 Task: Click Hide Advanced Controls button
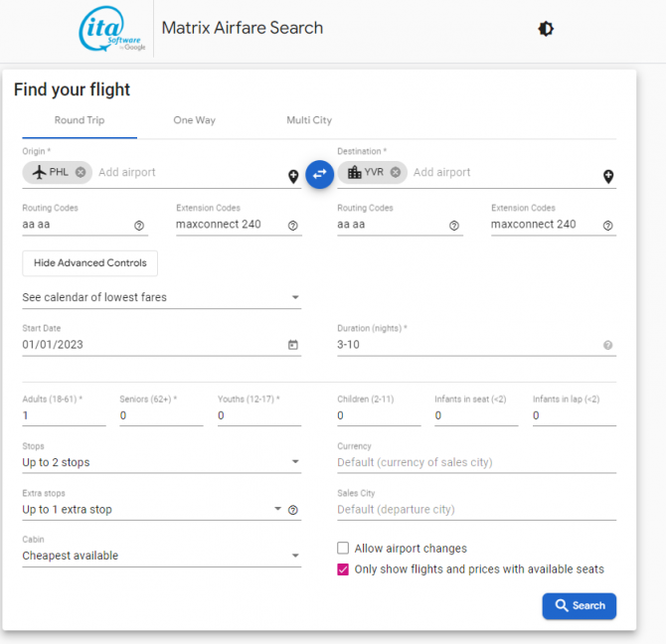point(90,263)
